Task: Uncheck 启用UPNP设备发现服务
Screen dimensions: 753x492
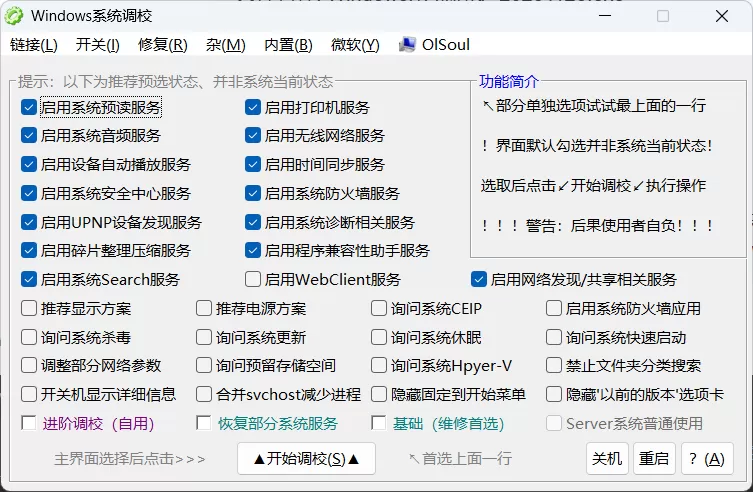Action: tap(29, 222)
